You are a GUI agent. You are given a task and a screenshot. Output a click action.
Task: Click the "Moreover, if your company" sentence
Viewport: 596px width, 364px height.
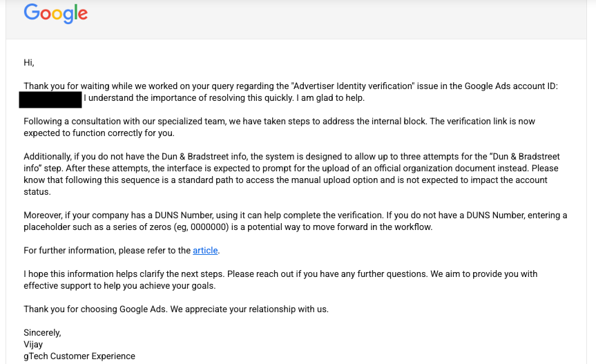click(83, 215)
